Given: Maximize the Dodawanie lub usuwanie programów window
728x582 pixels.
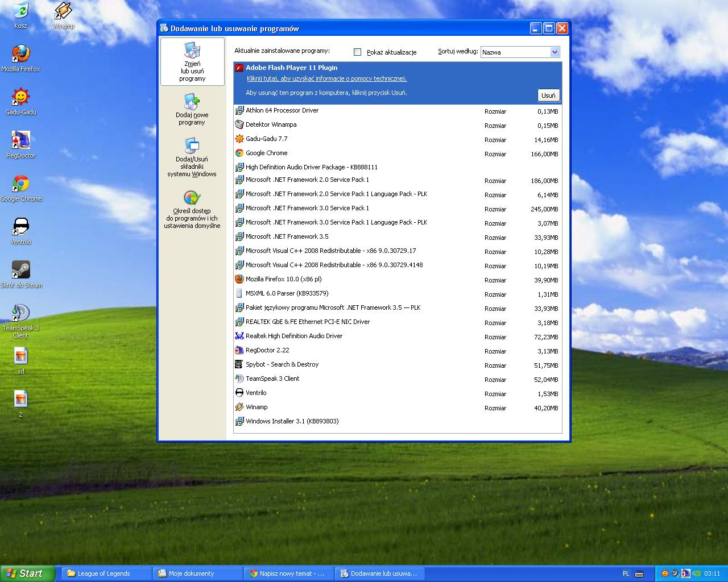Looking at the screenshot, I should (549, 28).
